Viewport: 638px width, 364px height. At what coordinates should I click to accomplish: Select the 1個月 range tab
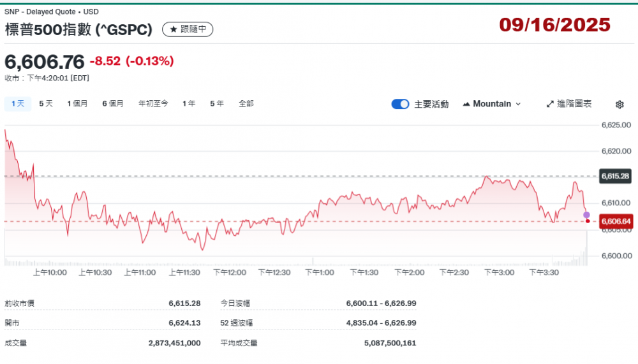tap(77, 103)
